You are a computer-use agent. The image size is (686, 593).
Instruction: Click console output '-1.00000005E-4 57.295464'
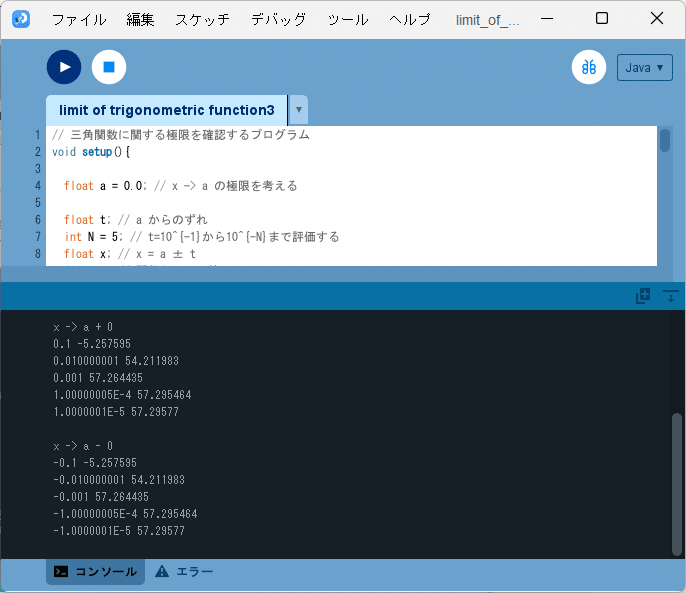125,514
